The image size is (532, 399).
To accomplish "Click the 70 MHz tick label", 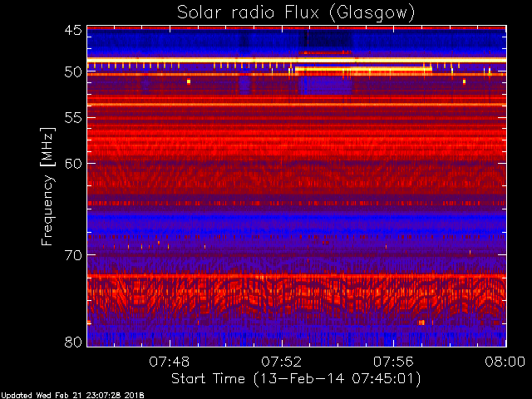I will [x=73, y=255].
